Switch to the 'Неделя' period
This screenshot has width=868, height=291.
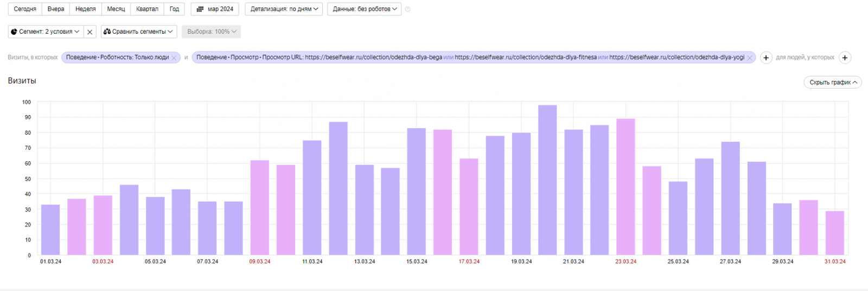click(x=85, y=9)
